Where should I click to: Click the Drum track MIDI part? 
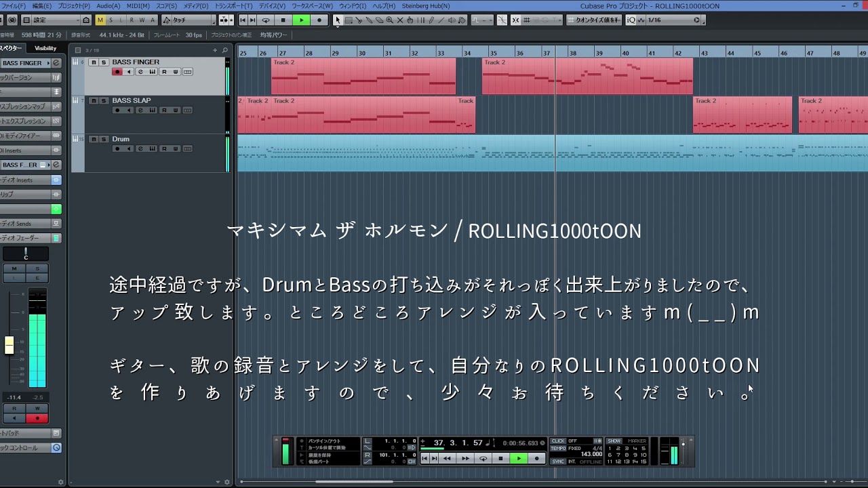553,153
